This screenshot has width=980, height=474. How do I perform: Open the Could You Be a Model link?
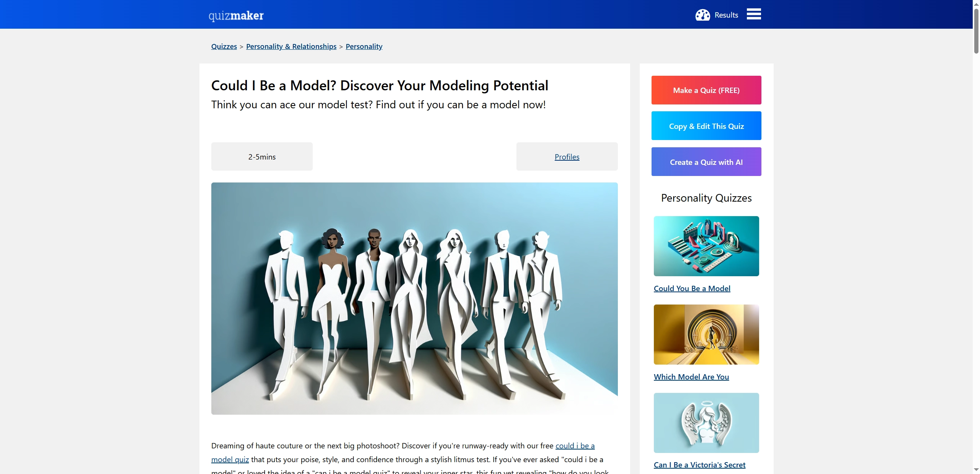(x=691, y=288)
